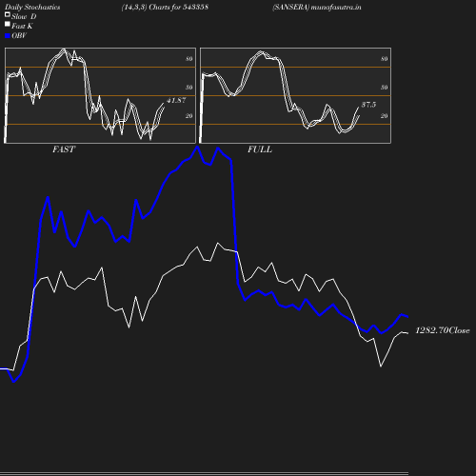Screen dimensions: 476x476
Task: Click the FULL chart label
Action: (x=260, y=149)
